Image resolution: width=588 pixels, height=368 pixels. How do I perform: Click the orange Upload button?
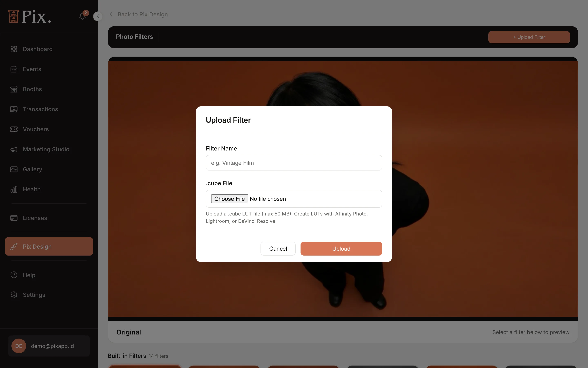341,248
